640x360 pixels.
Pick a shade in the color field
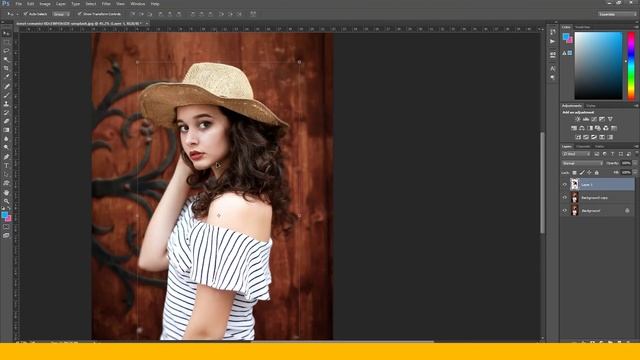pyautogui.click(x=598, y=66)
